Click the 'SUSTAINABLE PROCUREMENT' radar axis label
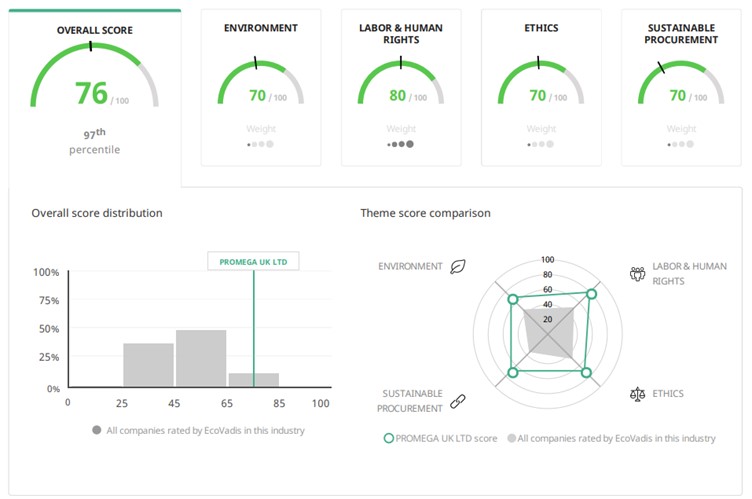 tap(410, 401)
